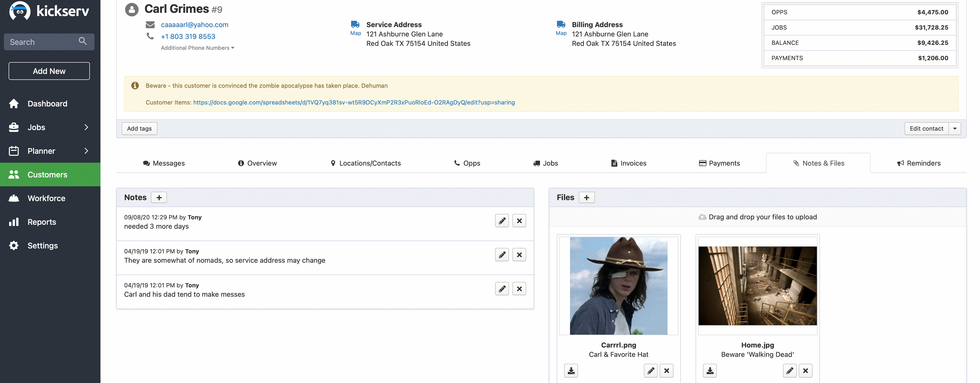Screen dimensions: 980x383
Task: Delete the 'Carl and his dad' note
Action: (x=519, y=289)
